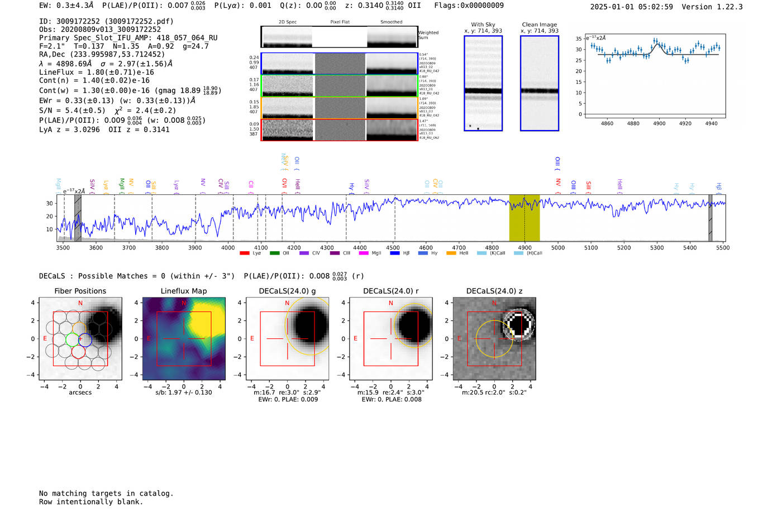782x532 pixels.
Task: Select the red-bordered fiber 2D spectrum row
Action: [x=339, y=130]
